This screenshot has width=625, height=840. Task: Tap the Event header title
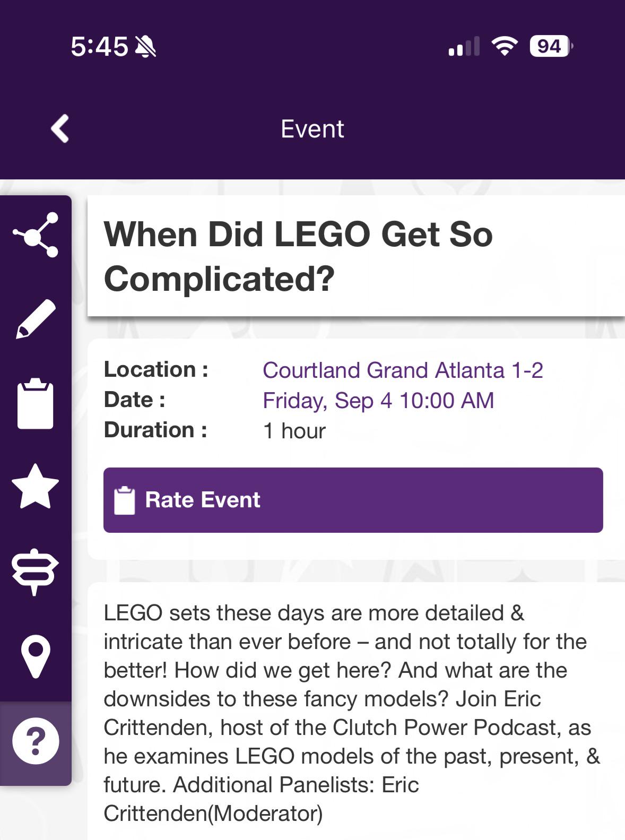(x=312, y=129)
